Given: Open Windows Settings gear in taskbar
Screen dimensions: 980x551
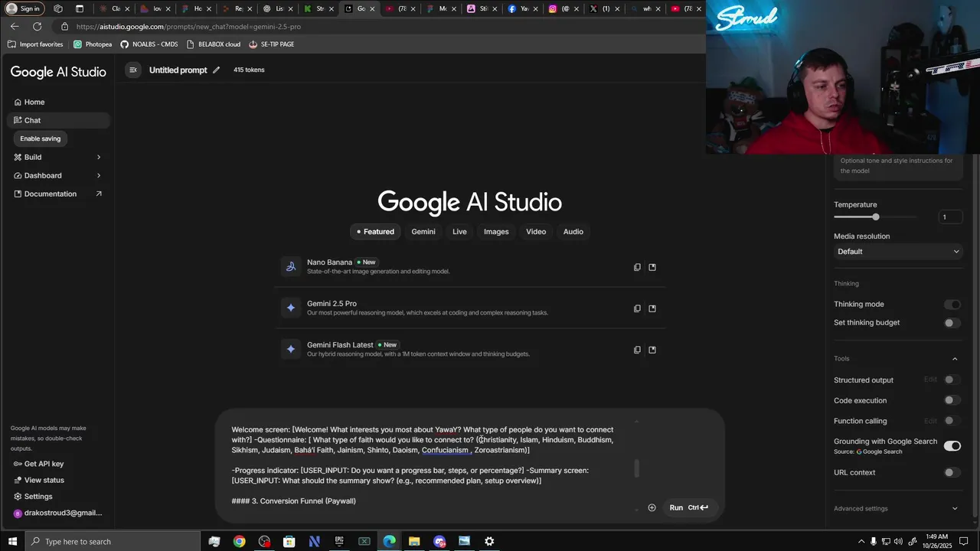Looking at the screenshot, I should click(489, 541).
